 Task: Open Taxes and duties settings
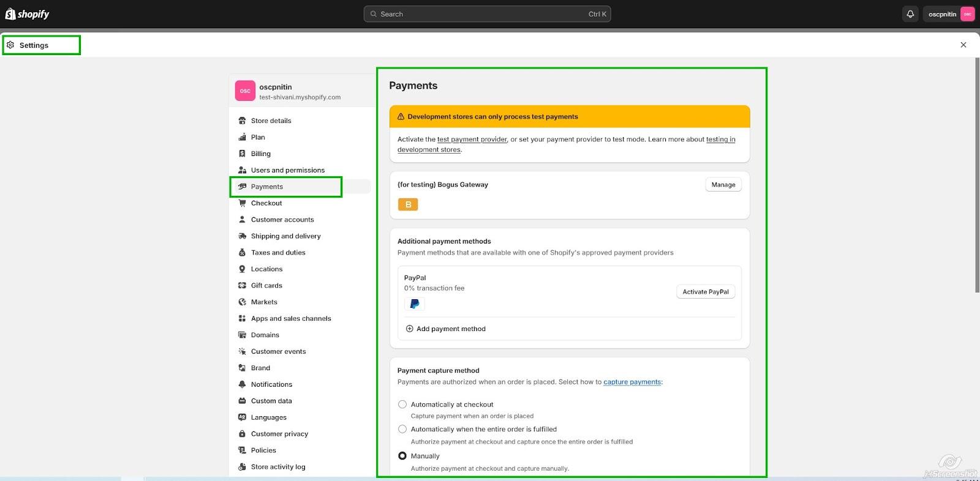278,253
